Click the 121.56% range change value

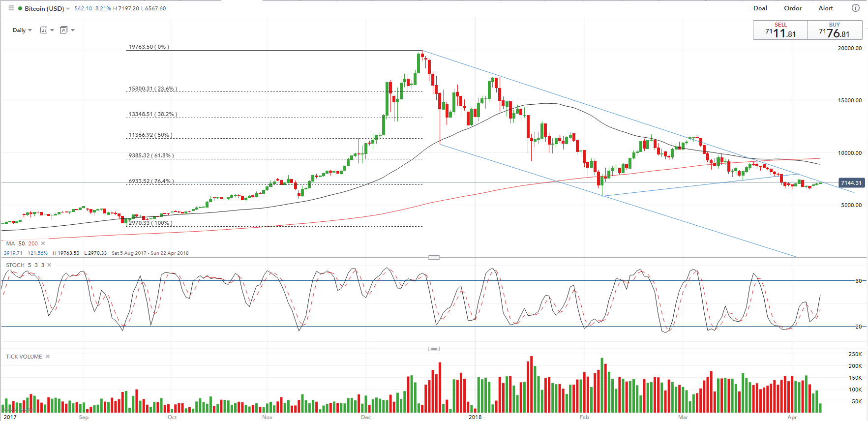(37, 253)
